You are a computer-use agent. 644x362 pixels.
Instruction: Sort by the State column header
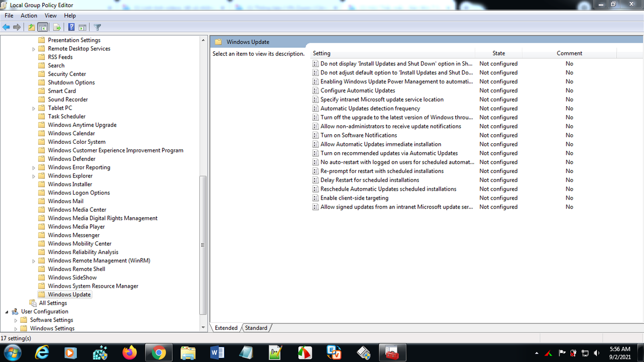point(499,53)
